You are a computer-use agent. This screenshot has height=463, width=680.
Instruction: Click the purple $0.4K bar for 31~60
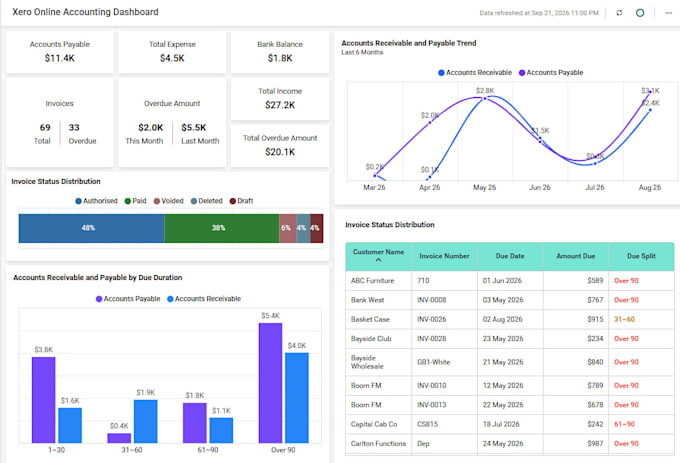[119, 438]
